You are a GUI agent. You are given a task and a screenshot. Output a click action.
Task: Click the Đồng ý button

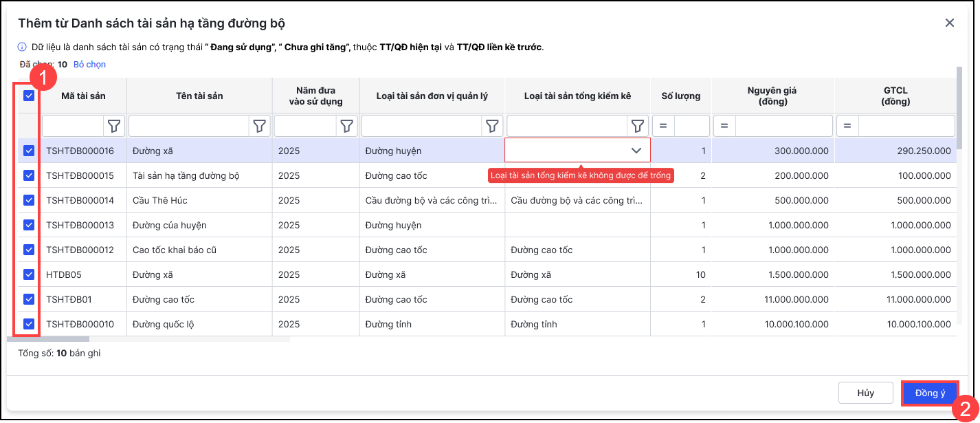click(x=930, y=393)
